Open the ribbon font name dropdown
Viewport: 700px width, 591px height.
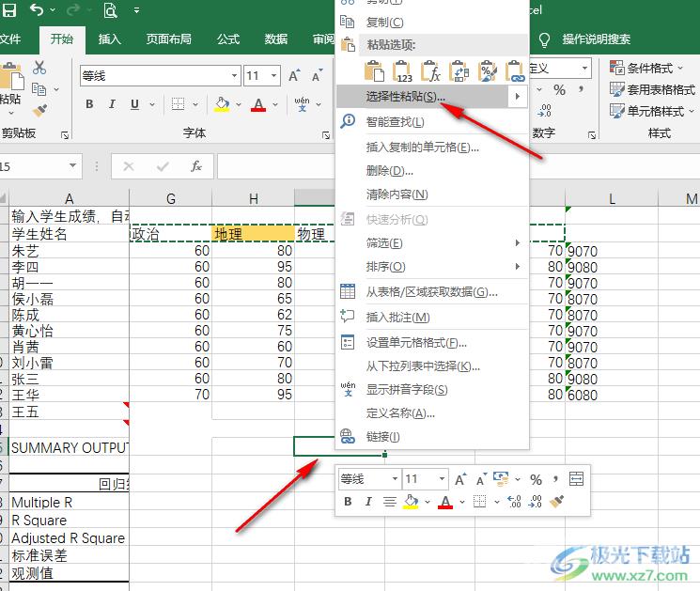pyautogui.click(x=234, y=75)
